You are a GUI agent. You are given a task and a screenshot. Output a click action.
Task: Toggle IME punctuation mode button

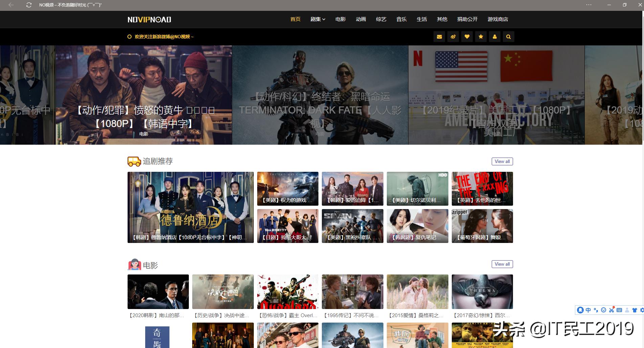coord(596,310)
